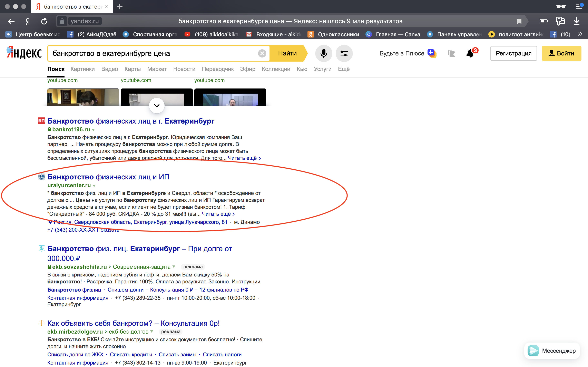Open the first youtube video thumbnail
Viewport: 588px width, 367px height.
(83, 97)
